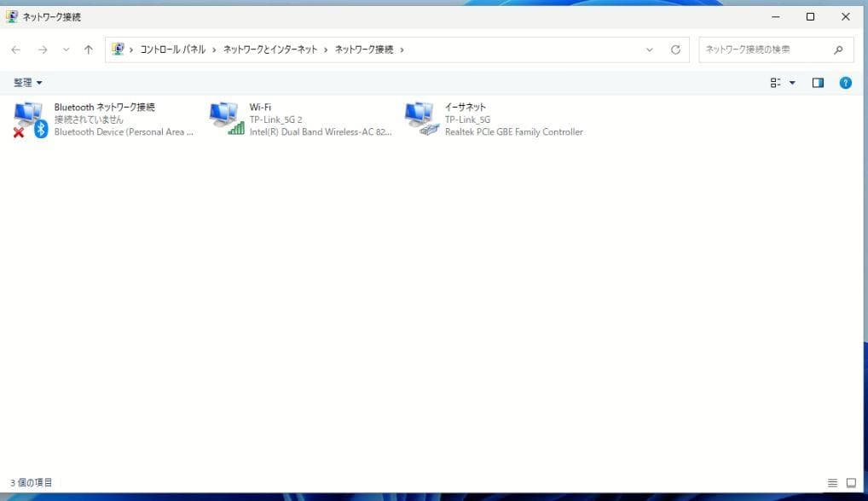
Task: Open the Bluetooth ネットワーク接続 adapter
Action: click(x=30, y=118)
